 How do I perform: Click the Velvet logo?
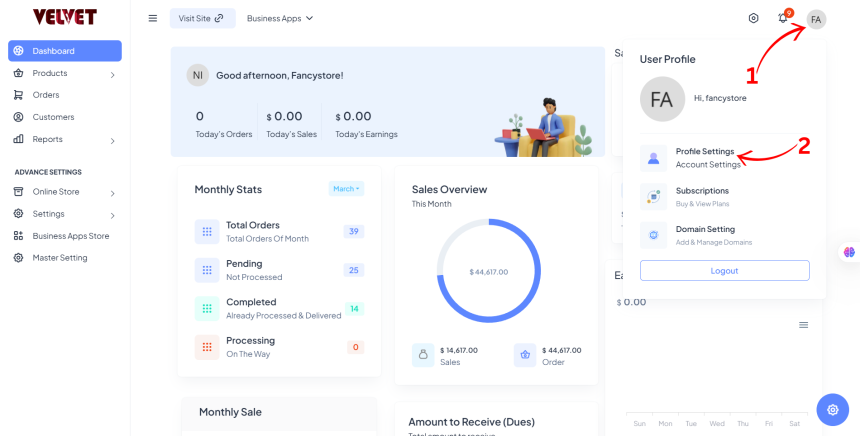coord(63,18)
